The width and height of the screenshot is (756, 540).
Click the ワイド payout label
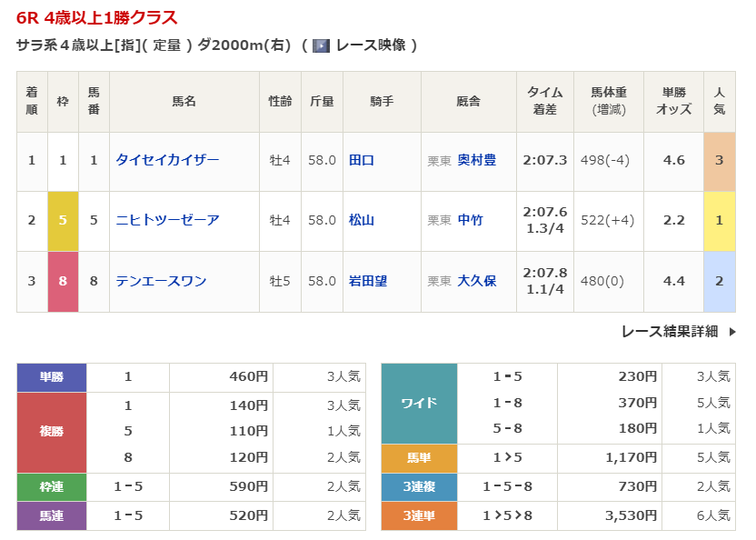pos(419,403)
